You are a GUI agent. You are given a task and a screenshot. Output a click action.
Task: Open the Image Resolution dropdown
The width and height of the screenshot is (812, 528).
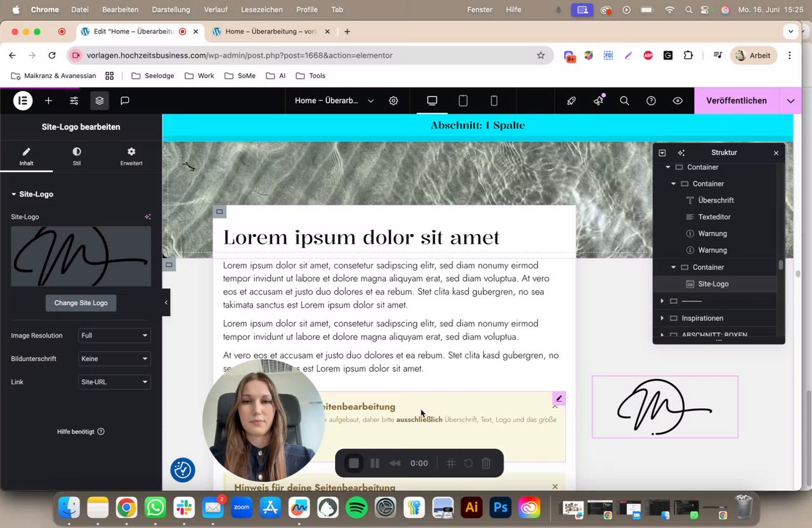click(x=114, y=335)
